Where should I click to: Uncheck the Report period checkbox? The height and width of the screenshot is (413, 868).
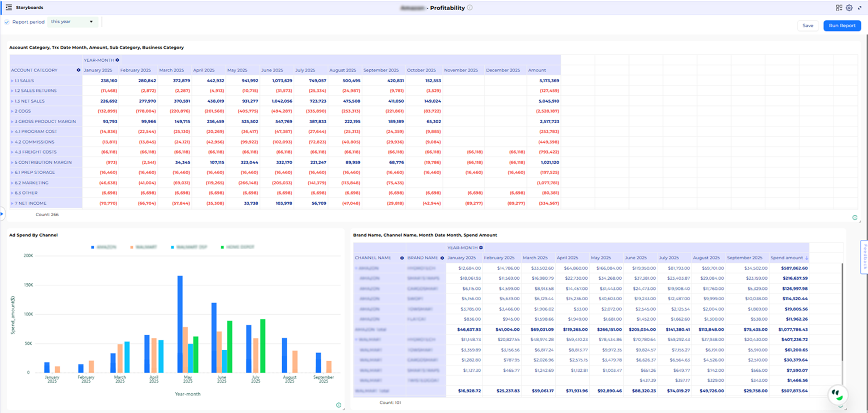[x=7, y=22]
